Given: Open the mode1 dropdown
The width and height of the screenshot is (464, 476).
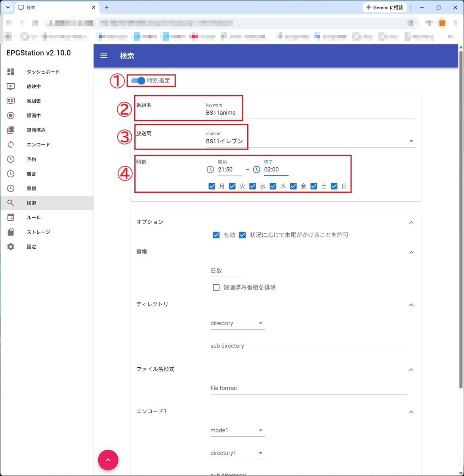Looking at the screenshot, I should 237,430.
